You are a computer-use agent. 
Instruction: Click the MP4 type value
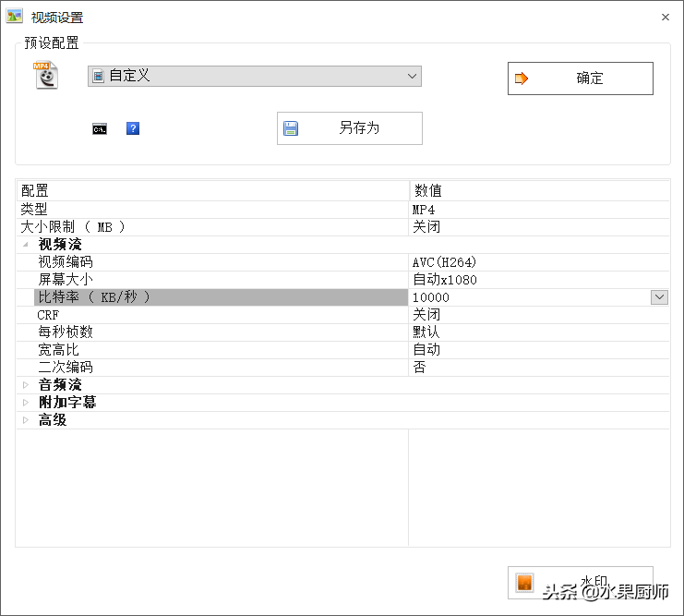click(x=424, y=210)
